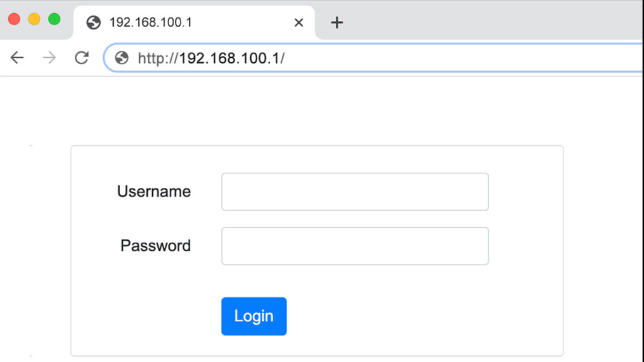Focus the address bar URL text

[211, 58]
